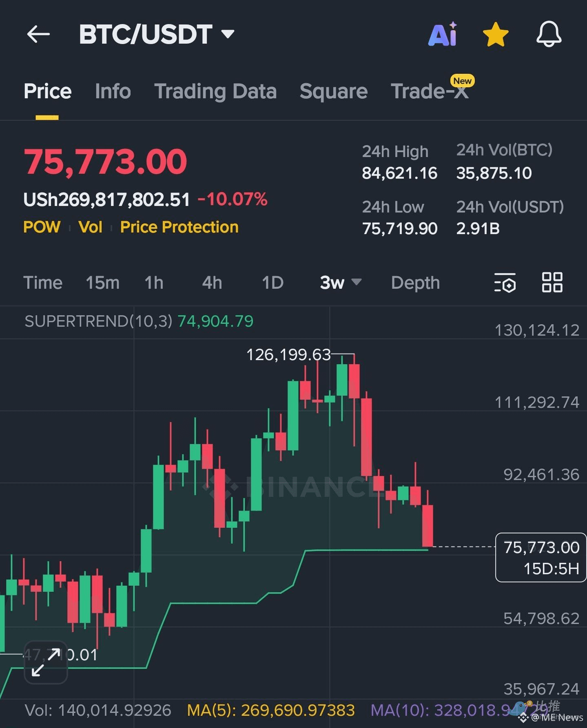Open the AI assistant icon

tap(443, 34)
